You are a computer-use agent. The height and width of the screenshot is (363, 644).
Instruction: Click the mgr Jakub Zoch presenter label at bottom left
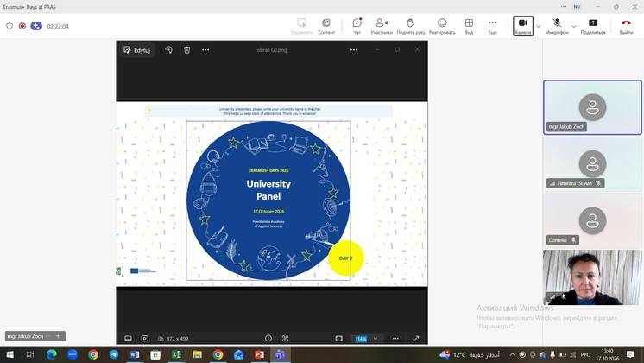point(25,336)
